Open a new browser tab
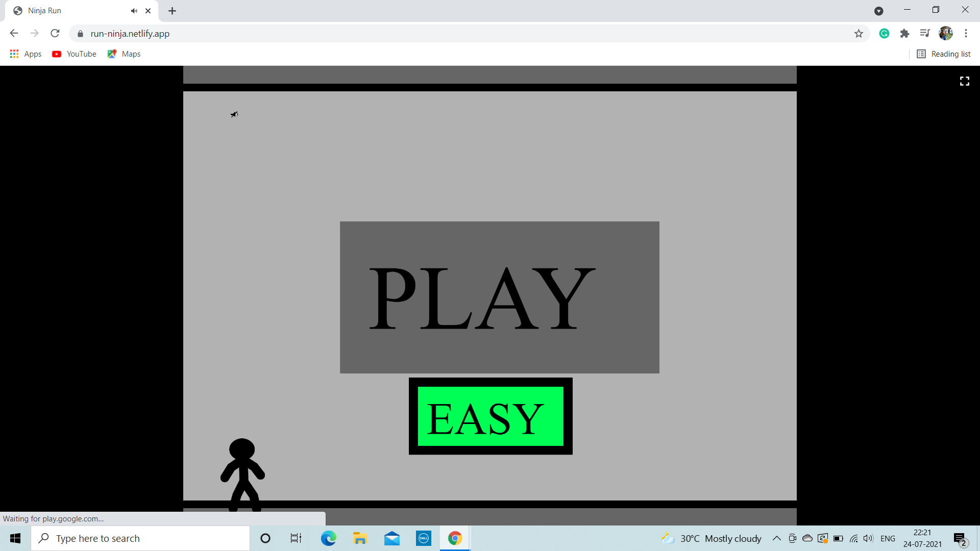Viewport: 980px width, 551px height. [x=172, y=11]
